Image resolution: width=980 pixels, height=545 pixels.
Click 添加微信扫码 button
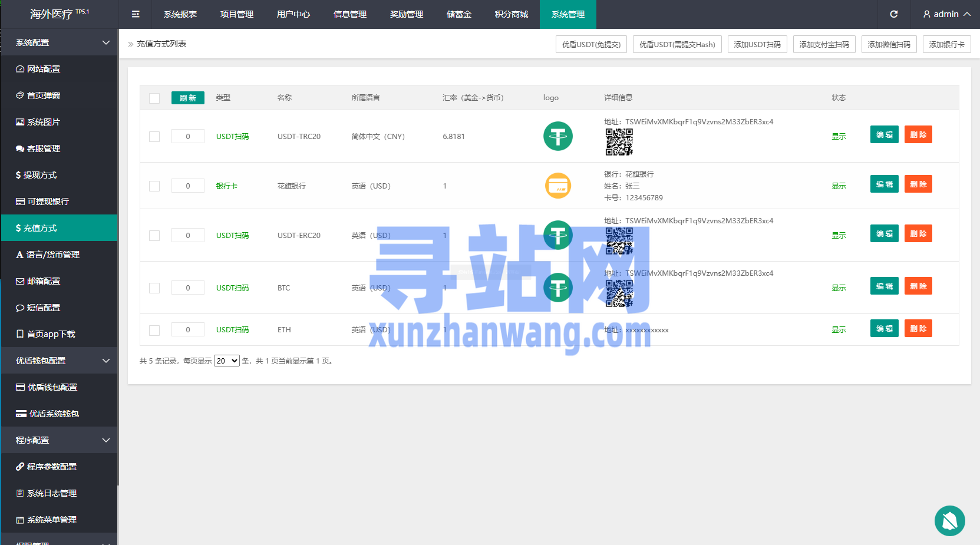tap(889, 44)
